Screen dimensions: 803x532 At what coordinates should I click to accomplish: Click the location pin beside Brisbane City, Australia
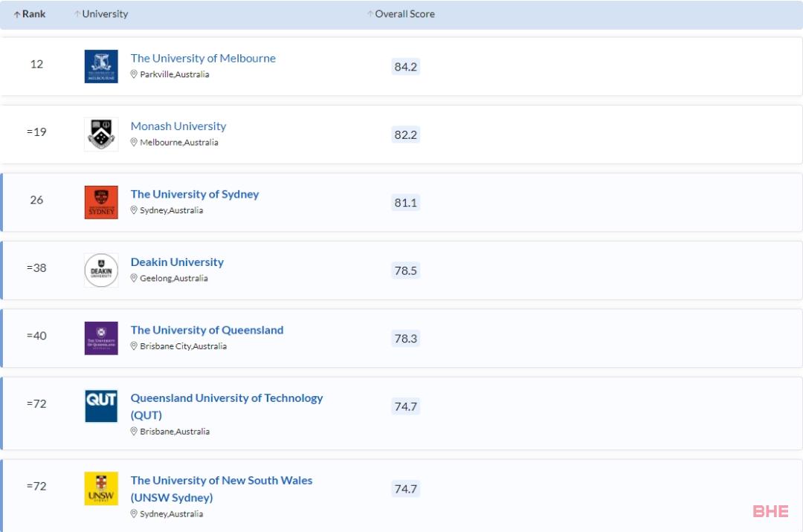tap(134, 346)
